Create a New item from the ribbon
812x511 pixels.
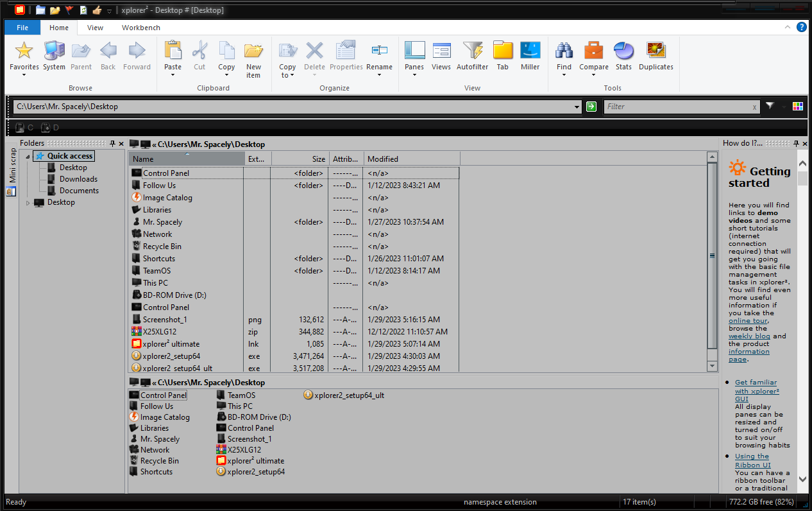(253, 60)
